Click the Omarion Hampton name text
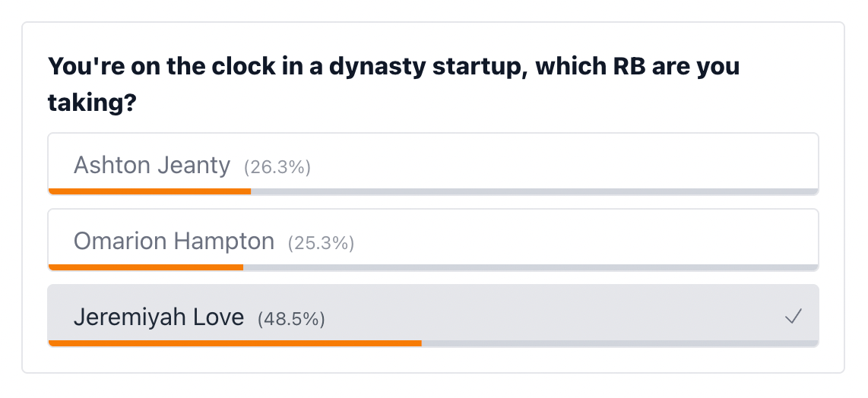Viewport: 868px width, 398px height. 174,242
